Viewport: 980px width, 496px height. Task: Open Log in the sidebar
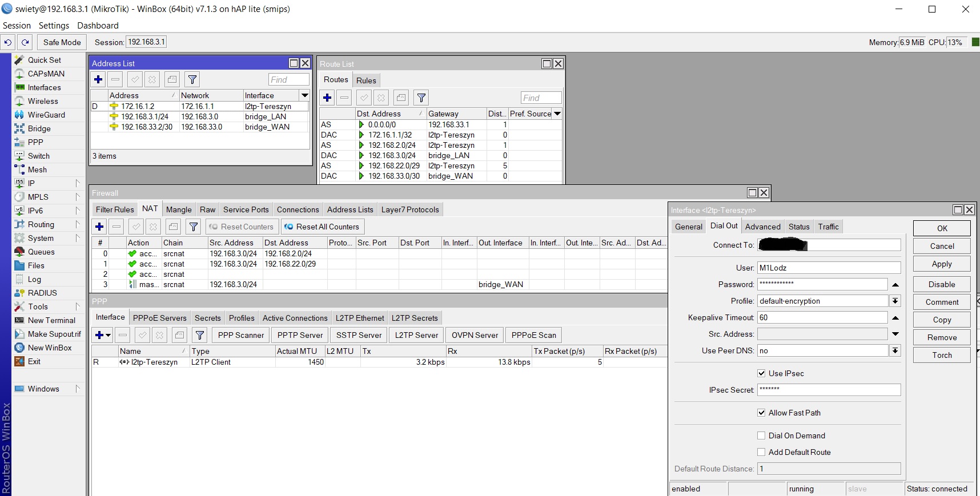(34, 279)
